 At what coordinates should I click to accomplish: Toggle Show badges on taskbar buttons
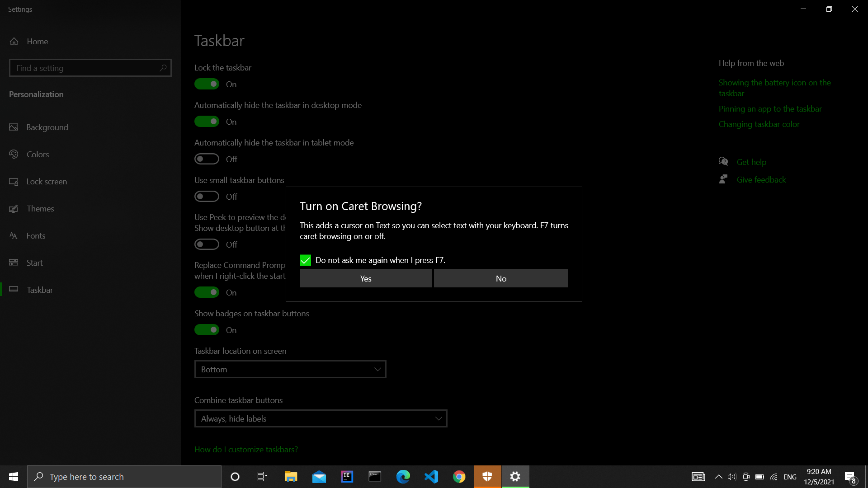[x=207, y=330]
